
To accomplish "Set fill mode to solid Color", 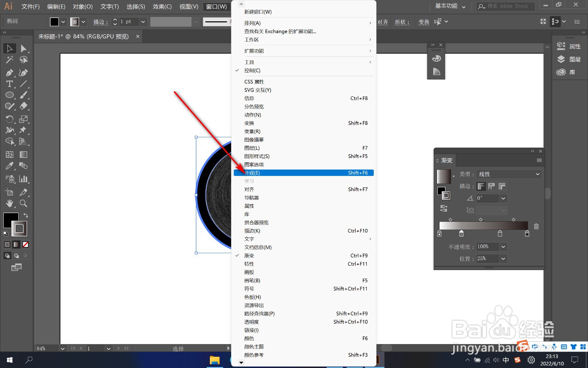I will click(7, 244).
